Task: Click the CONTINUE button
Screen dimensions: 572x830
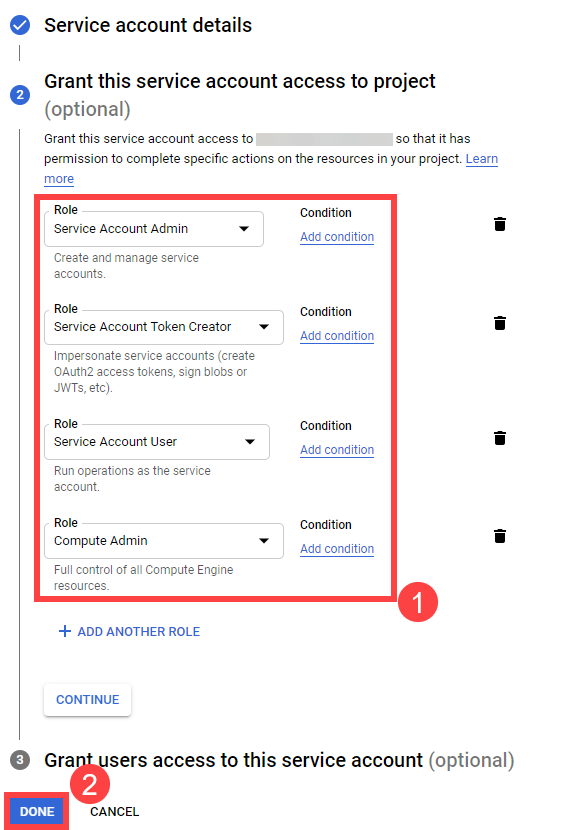Action: [87, 700]
